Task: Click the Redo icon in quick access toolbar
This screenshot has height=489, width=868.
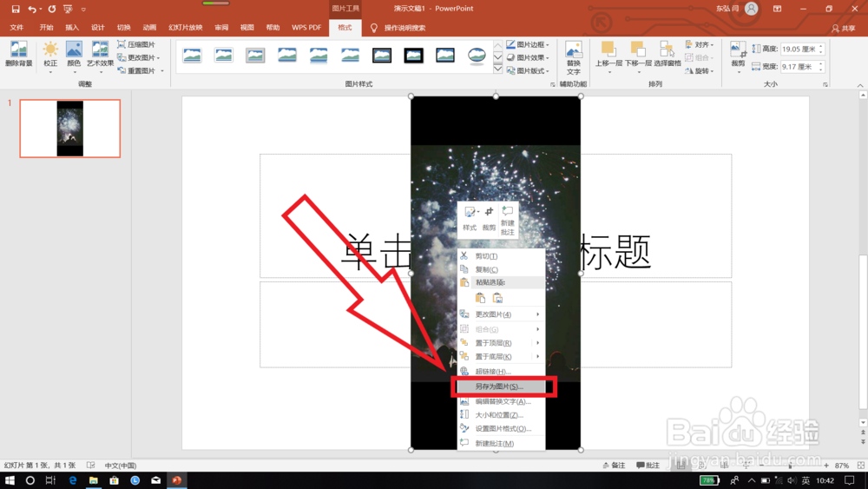Action: (x=51, y=9)
